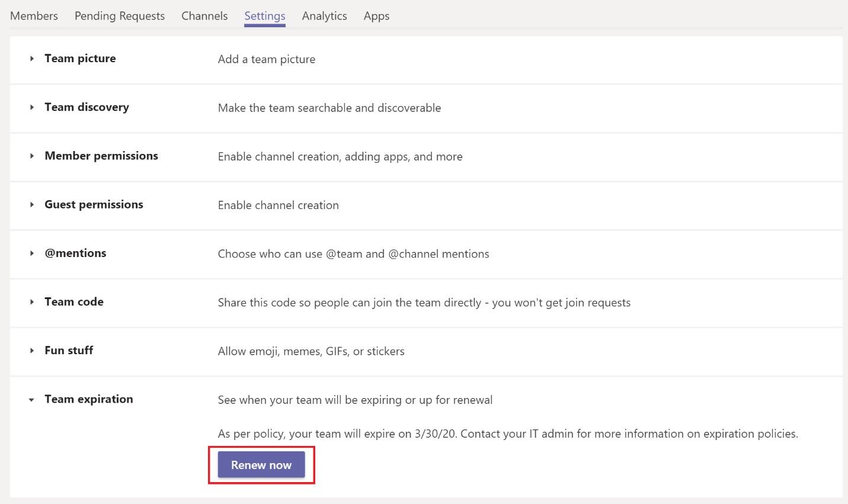
Task: Switch to the Members tab
Action: tap(34, 16)
